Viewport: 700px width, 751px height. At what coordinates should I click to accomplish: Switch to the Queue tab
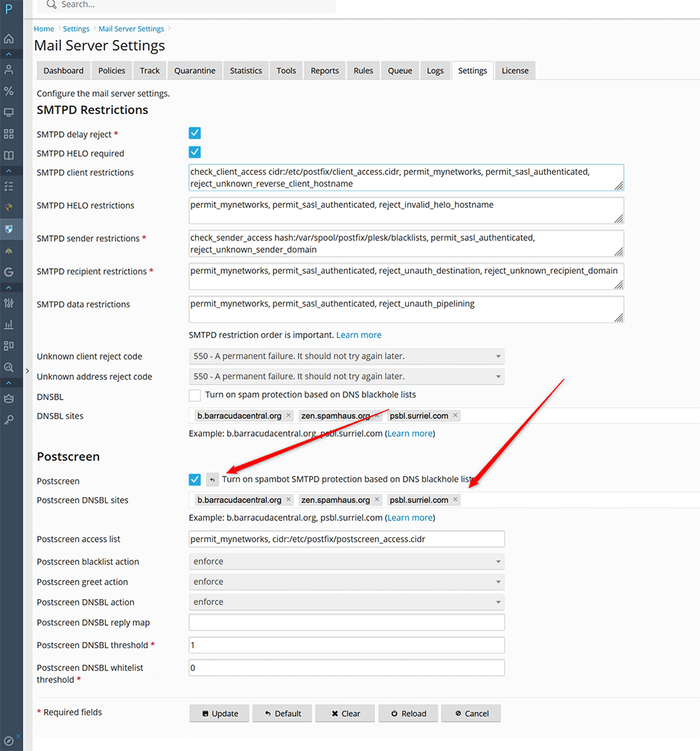click(400, 71)
